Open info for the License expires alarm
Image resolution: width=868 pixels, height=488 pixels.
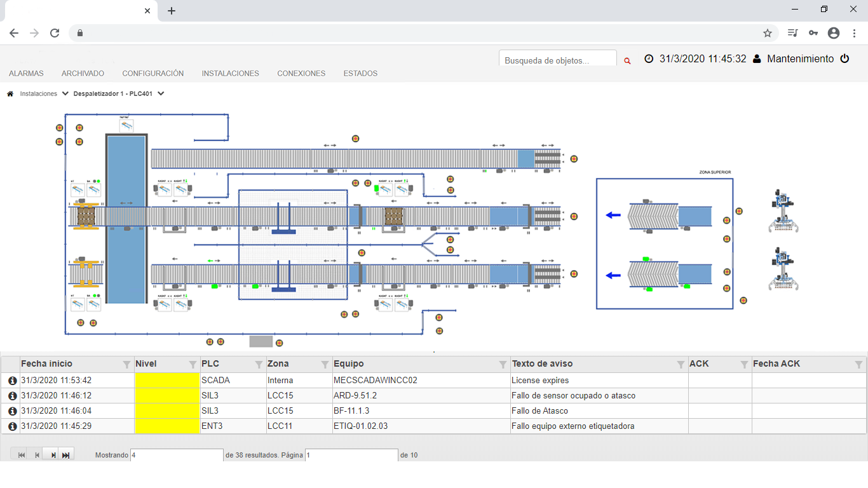pyautogui.click(x=11, y=381)
